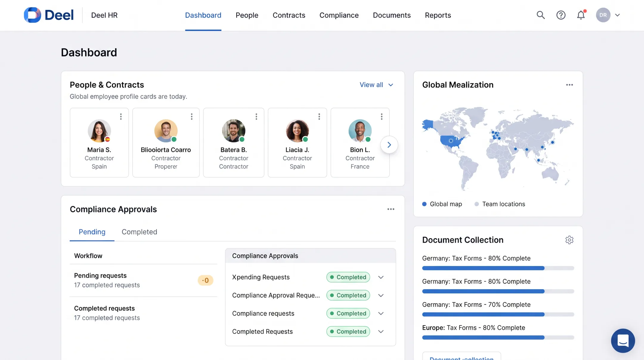The width and height of the screenshot is (644, 360).
Task: Go to the Contracts menu
Action: click(x=289, y=15)
